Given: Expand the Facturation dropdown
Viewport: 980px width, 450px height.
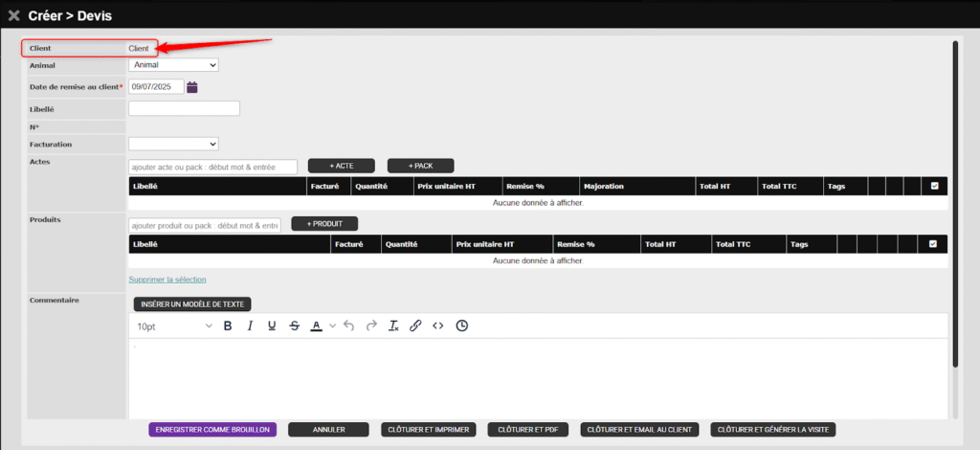Looking at the screenshot, I should (173, 144).
